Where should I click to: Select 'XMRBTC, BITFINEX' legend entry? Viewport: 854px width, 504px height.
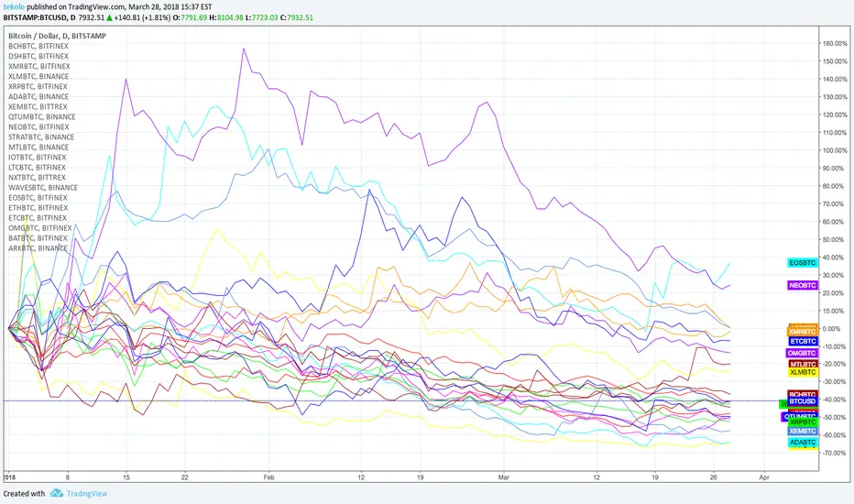[x=39, y=67]
